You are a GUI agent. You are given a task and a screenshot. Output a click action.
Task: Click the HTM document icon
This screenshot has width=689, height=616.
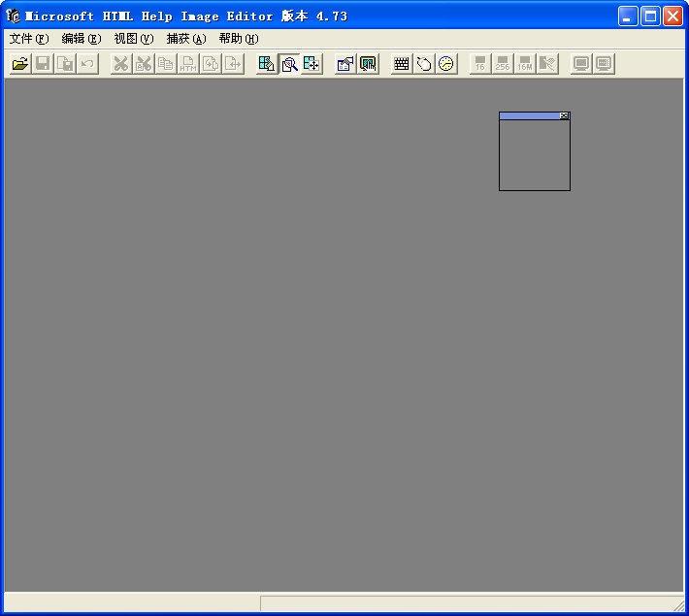188,64
